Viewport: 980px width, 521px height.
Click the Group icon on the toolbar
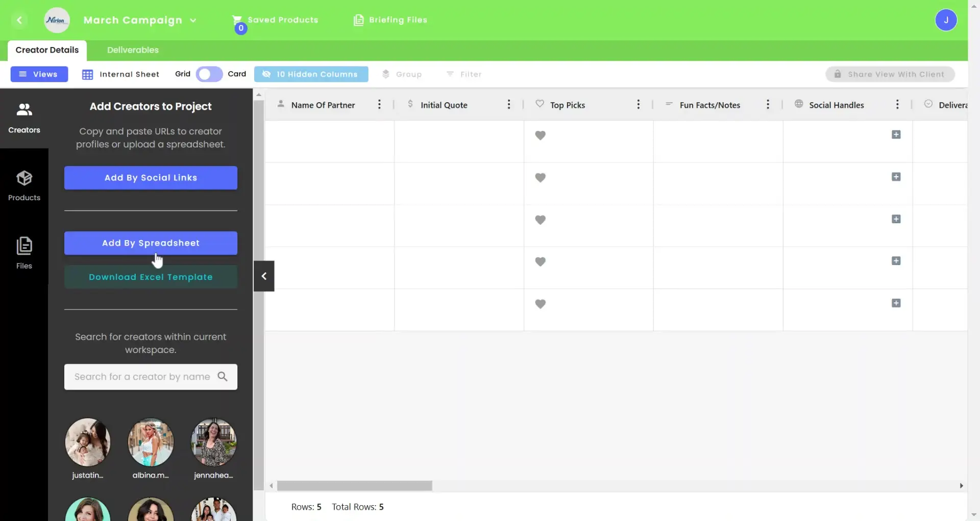tap(385, 74)
